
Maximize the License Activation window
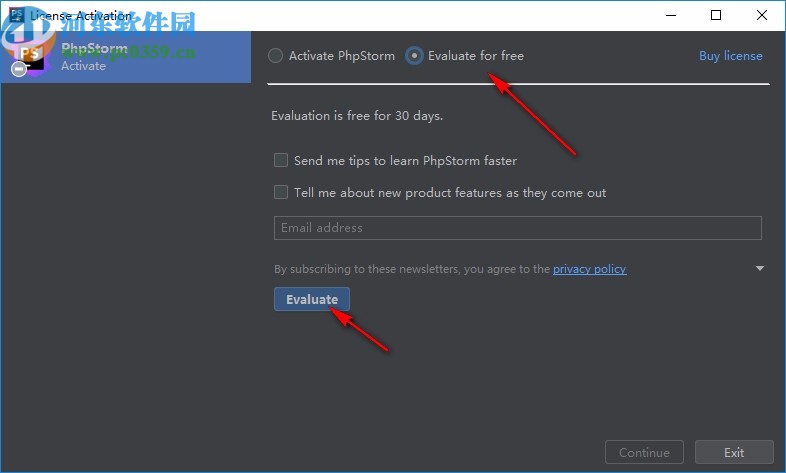716,15
